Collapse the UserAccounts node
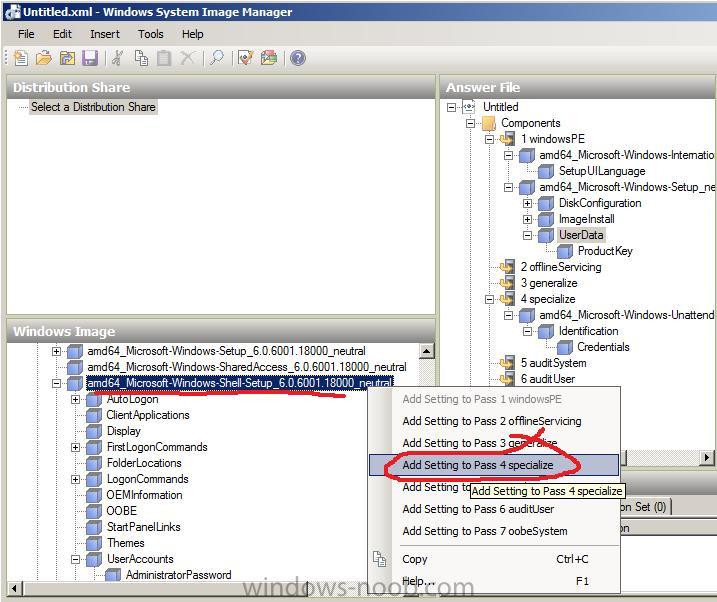Viewport: 717px width, 602px height. click(75, 559)
